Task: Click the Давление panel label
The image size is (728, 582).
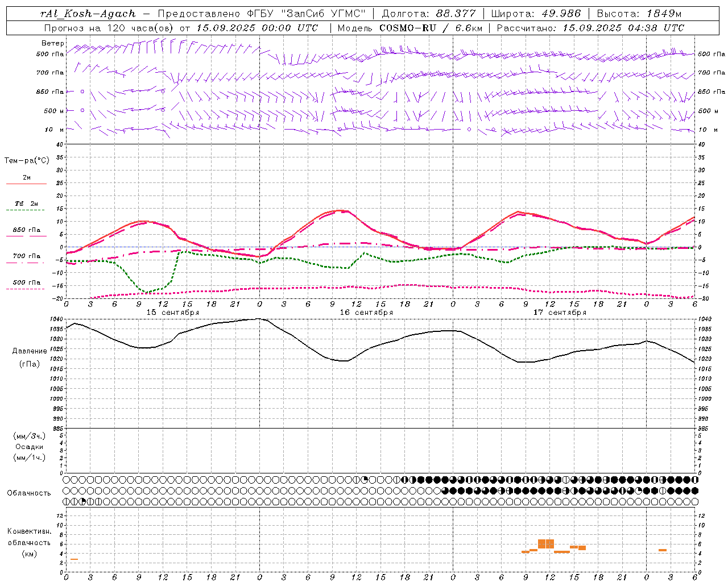Action: pos(30,351)
